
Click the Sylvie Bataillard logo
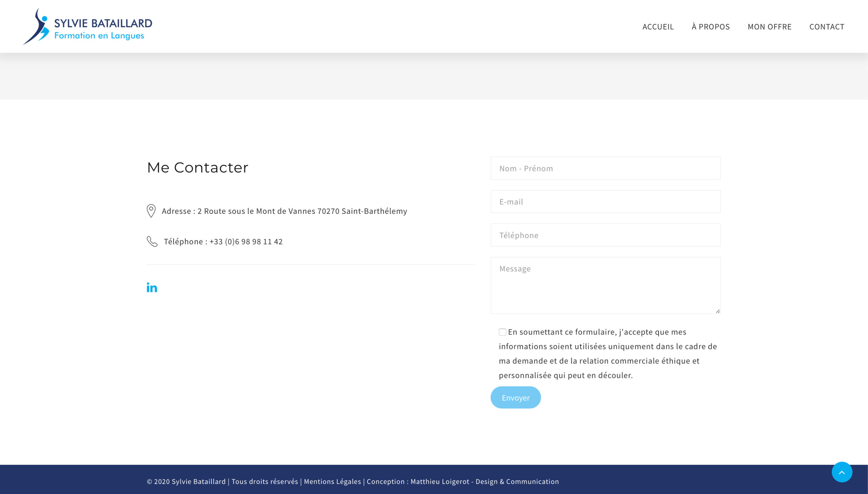point(87,26)
